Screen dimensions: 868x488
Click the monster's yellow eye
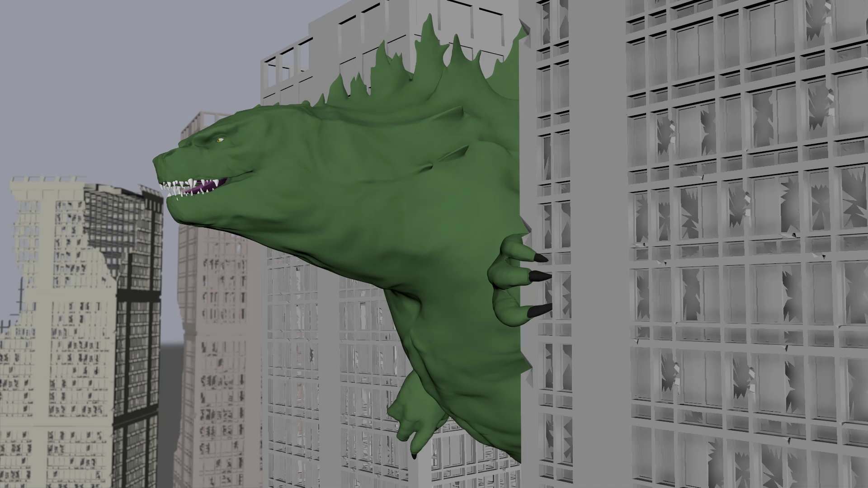coord(220,140)
